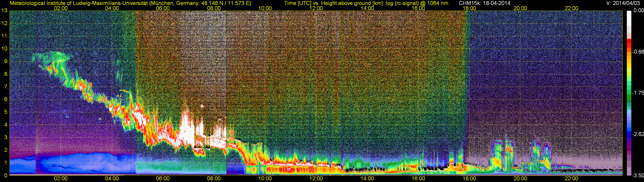Click the -3.50 colorbar scale value

tap(638, 176)
